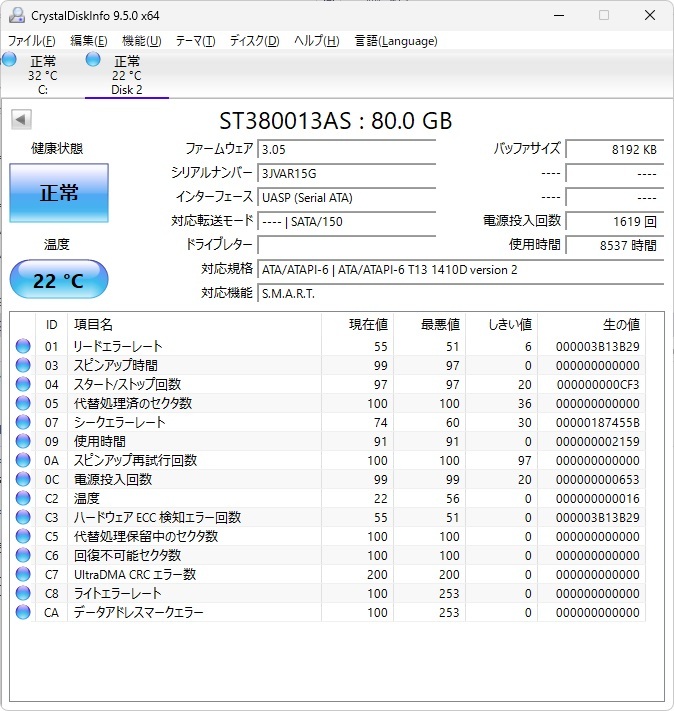Click the status orb for 温度 attribute row
Screen dimensions: 674x711
[23, 499]
